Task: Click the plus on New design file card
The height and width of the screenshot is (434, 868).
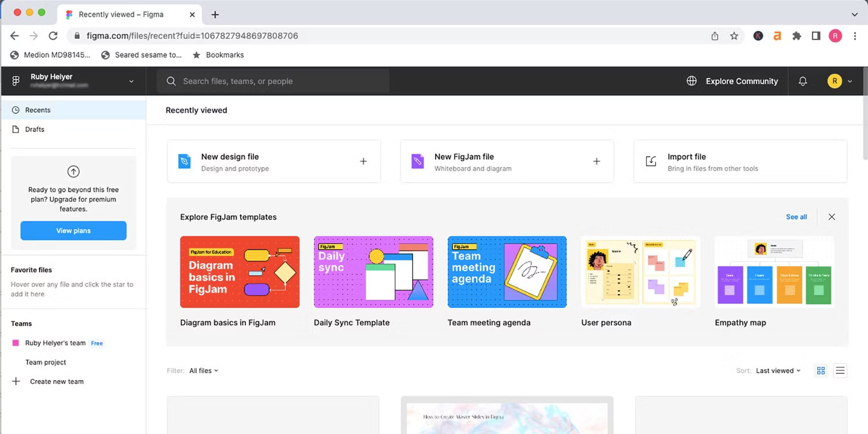Action: [363, 161]
